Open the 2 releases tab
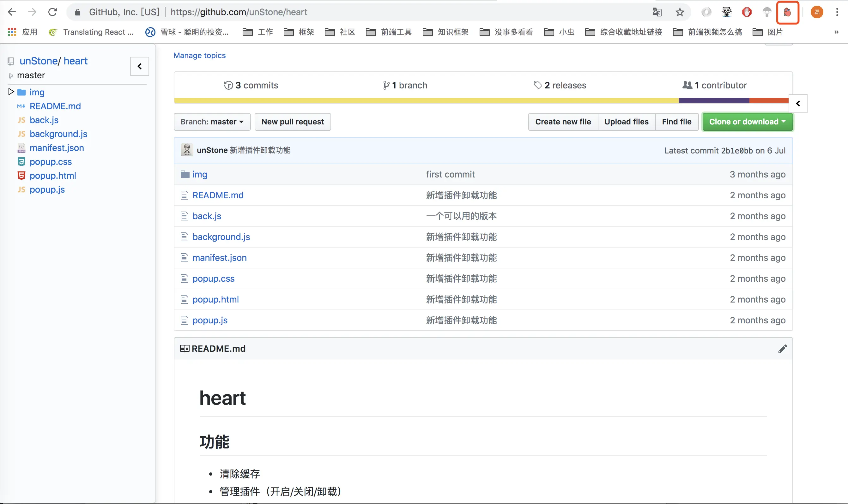Screen dimensions: 848x504 [x=560, y=85]
